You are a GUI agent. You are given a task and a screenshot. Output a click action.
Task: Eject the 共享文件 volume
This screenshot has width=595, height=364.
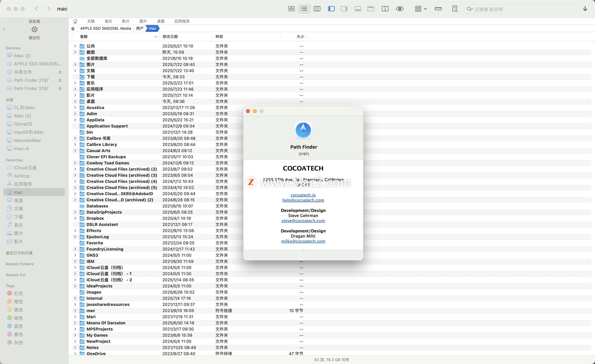click(60, 72)
